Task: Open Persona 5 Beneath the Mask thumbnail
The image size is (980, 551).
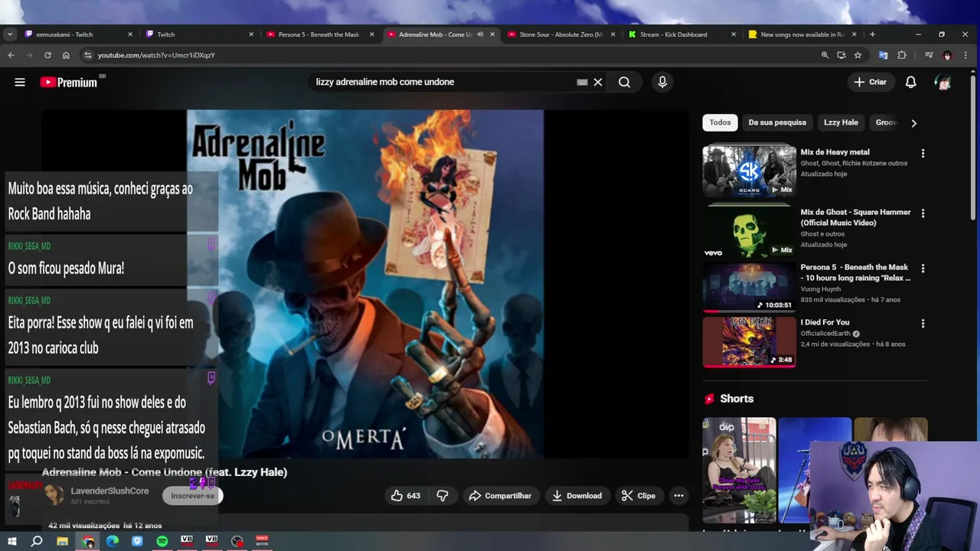Action: [749, 287]
